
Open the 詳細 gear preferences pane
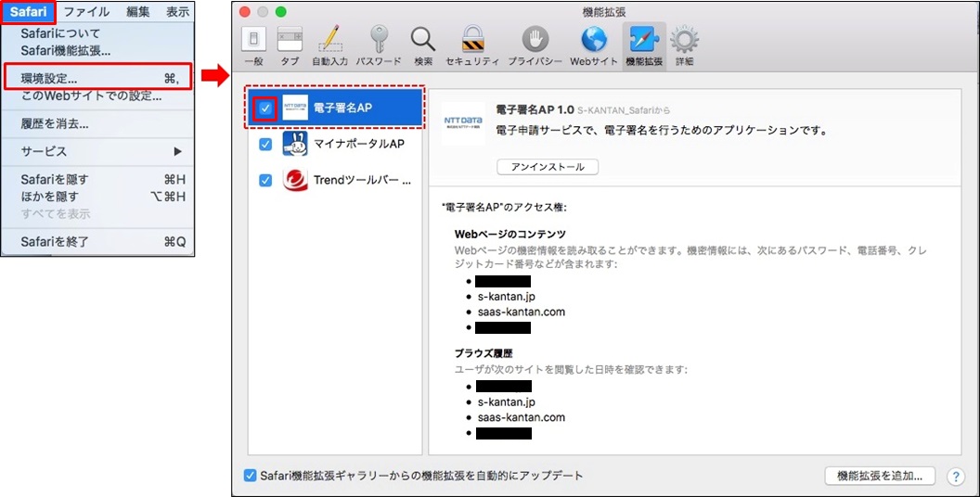tap(684, 45)
